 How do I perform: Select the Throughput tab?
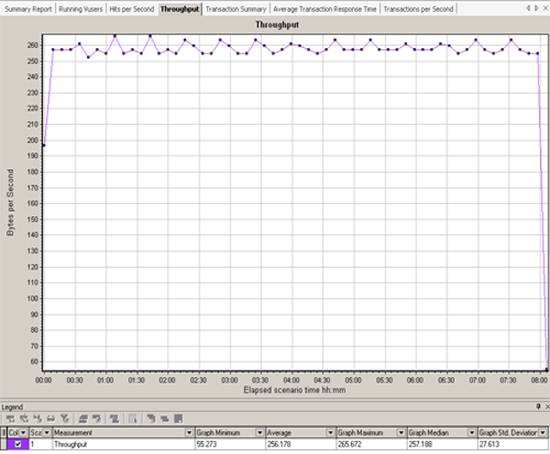pyautogui.click(x=180, y=9)
